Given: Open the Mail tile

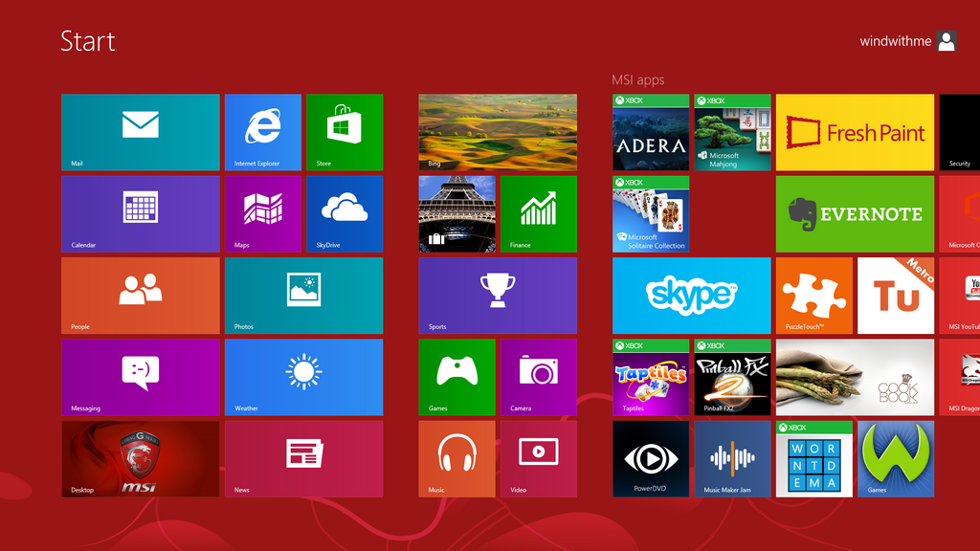Looking at the screenshot, I should pos(141,132).
